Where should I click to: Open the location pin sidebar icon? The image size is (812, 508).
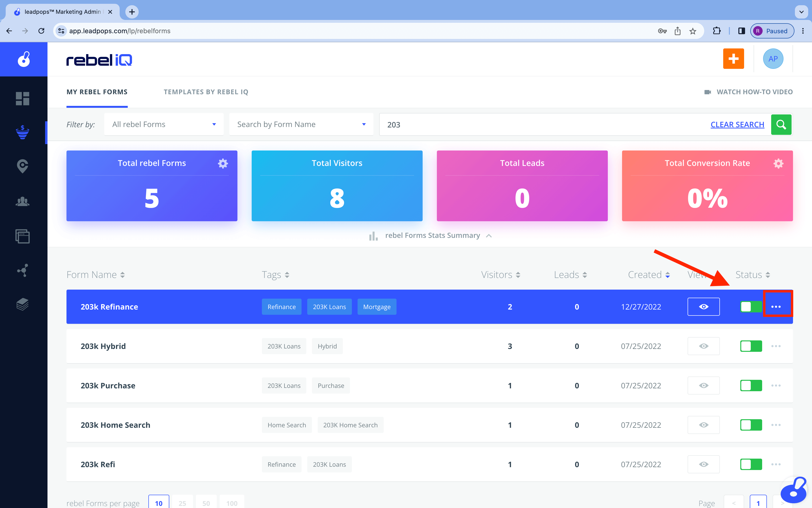coord(23,166)
